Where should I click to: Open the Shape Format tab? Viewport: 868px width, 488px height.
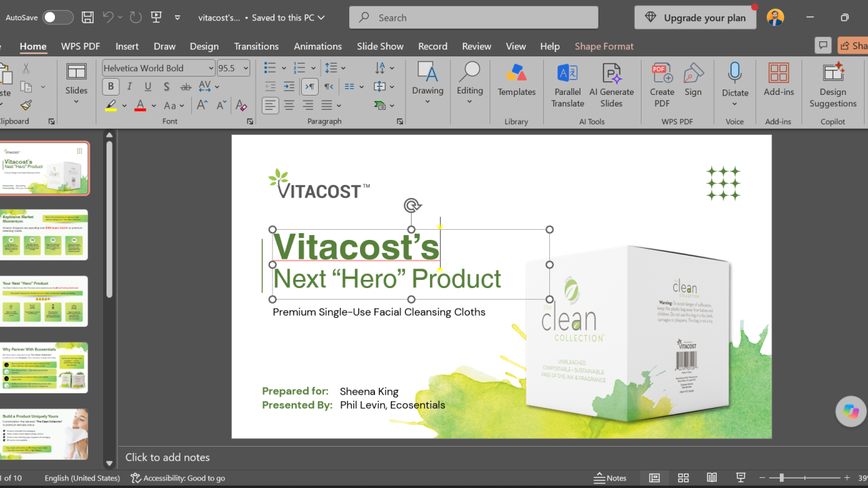coord(604,46)
